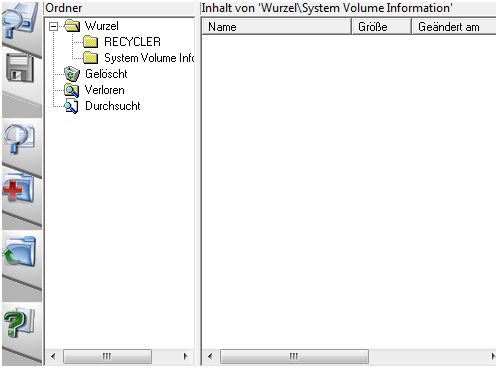Sort by the Geändert am column

(x=454, y=27)
